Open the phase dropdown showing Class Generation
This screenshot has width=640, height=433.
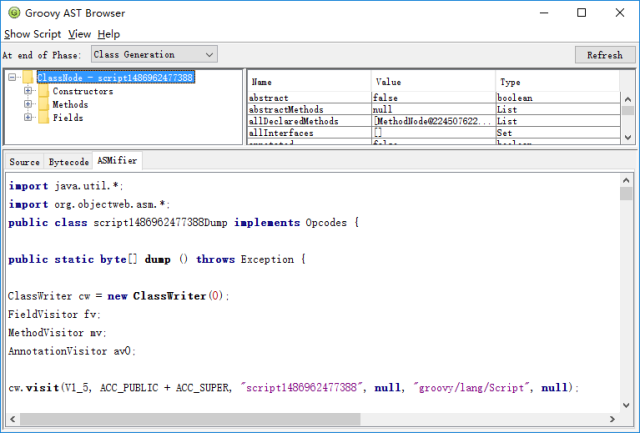point(154,54)
